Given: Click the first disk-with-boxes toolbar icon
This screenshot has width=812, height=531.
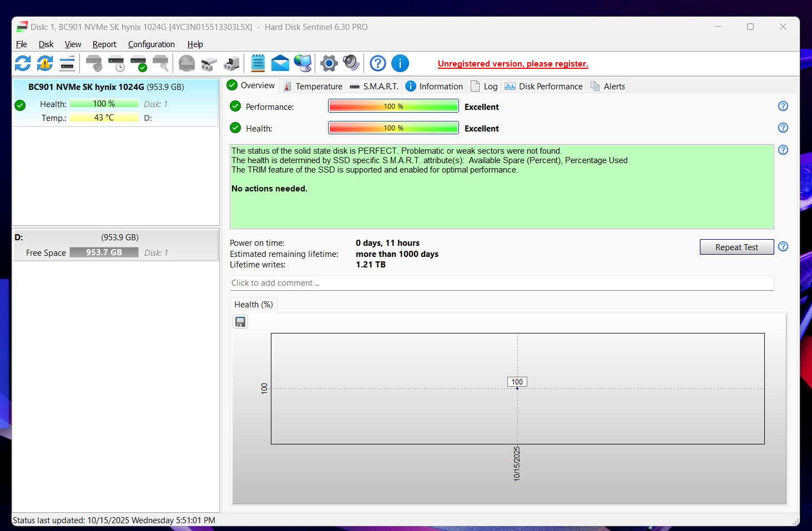Looking at the screenshot, I should [x=209, y=63].
